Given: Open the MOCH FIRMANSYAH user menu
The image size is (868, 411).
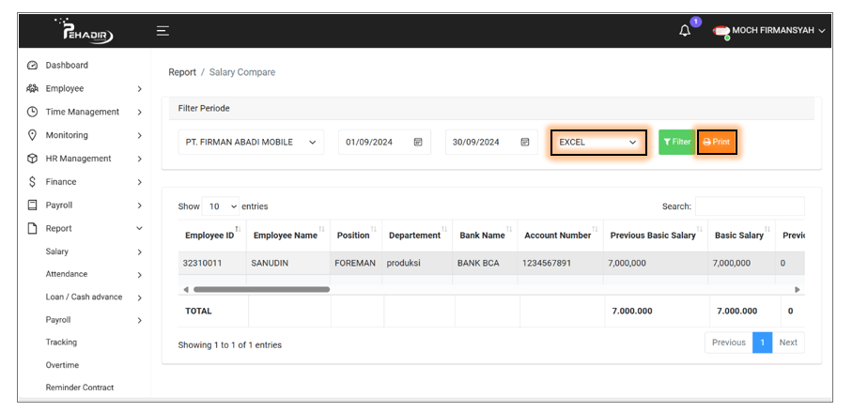Looking at the screenshot, I should [x=770, y=31].
